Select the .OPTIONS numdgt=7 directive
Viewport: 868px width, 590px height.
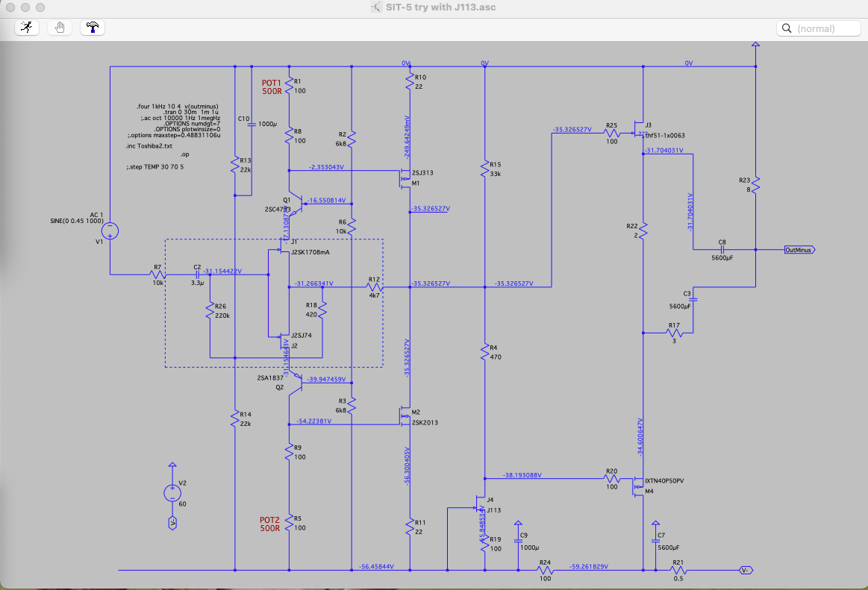click(x=192, y=124)
